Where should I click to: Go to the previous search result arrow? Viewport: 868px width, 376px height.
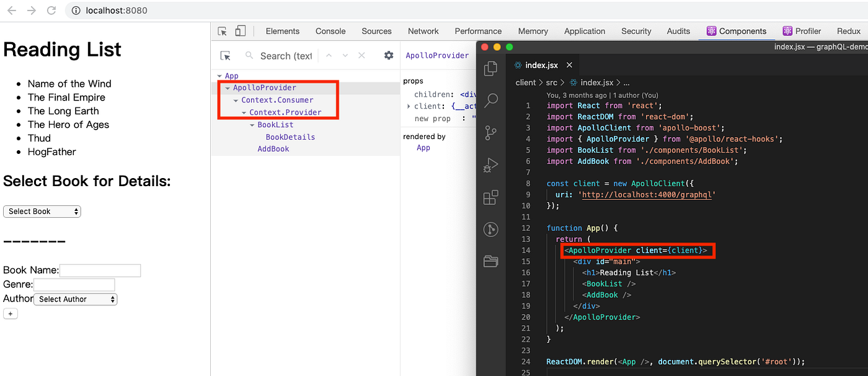pyautogui.click(x=329, y=56)
